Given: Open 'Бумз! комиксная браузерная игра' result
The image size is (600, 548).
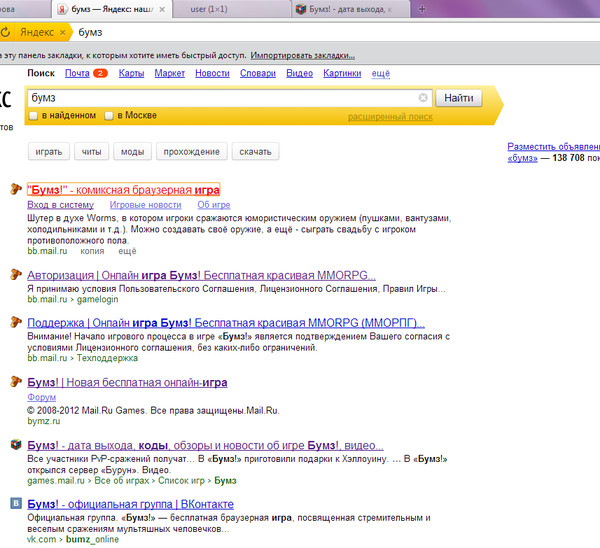Looking at the screenshot, I should [124, 190].
